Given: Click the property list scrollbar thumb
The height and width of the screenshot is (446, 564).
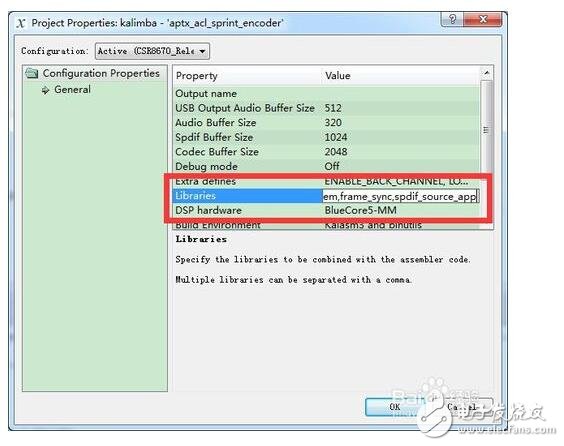Looking at the screenshot, I should point(487,129).
